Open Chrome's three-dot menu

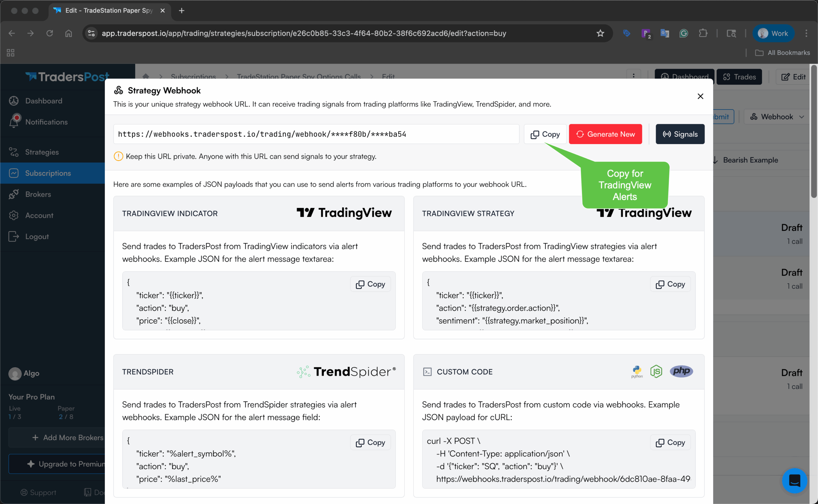[x=806, y=33]
